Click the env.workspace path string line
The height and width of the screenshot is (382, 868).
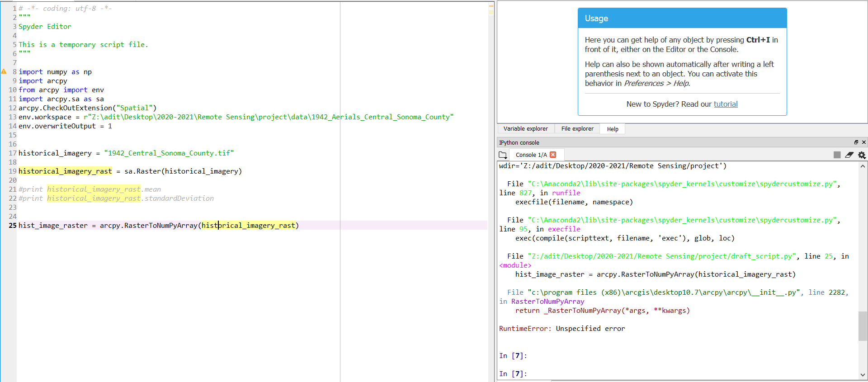pyautogui.click(x=268, y=117)
